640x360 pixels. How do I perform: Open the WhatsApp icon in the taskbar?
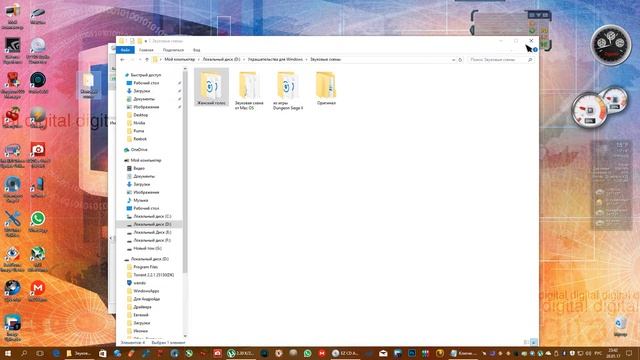click(x=307, y=353)
